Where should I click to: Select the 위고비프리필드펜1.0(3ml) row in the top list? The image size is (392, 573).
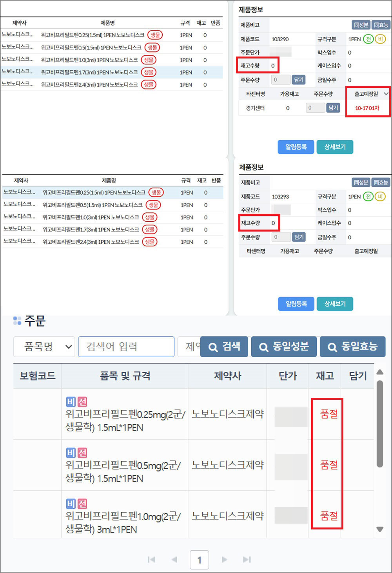(x=112, y=60)
